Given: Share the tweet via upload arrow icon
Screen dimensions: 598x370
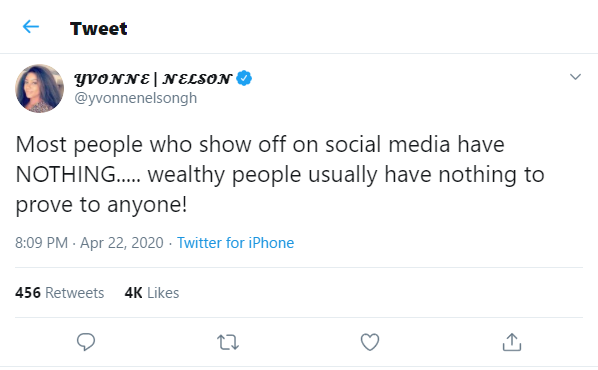Looking at the screenshot, I should click(511, 342).
